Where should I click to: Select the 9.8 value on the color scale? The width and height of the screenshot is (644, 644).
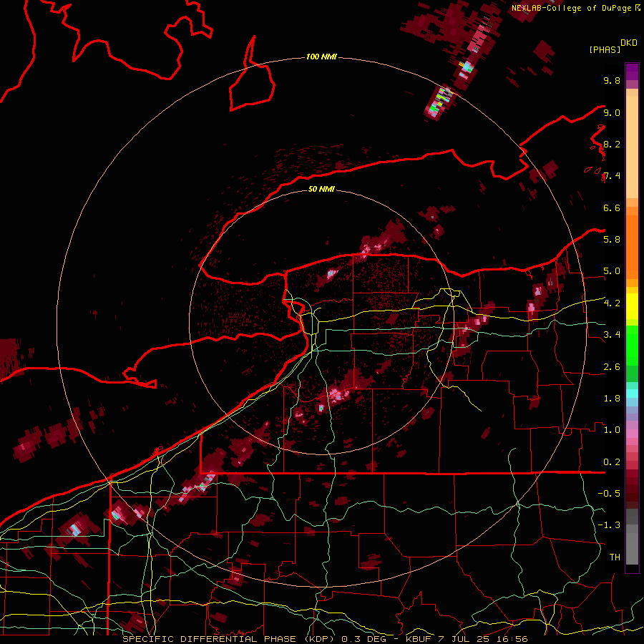(612, 81)
